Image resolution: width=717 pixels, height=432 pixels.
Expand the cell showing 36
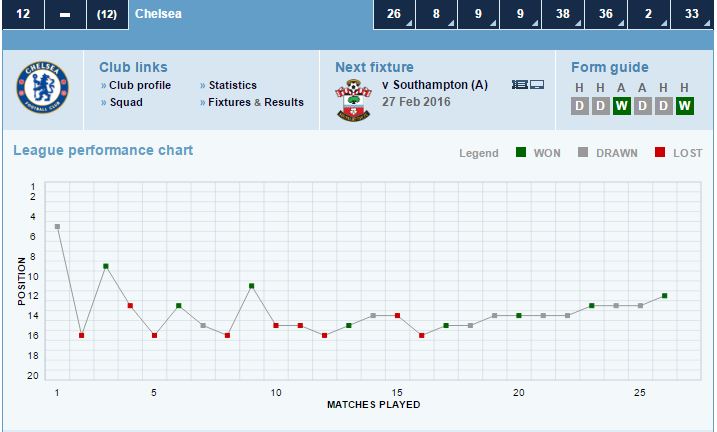(x=607, y=15)
